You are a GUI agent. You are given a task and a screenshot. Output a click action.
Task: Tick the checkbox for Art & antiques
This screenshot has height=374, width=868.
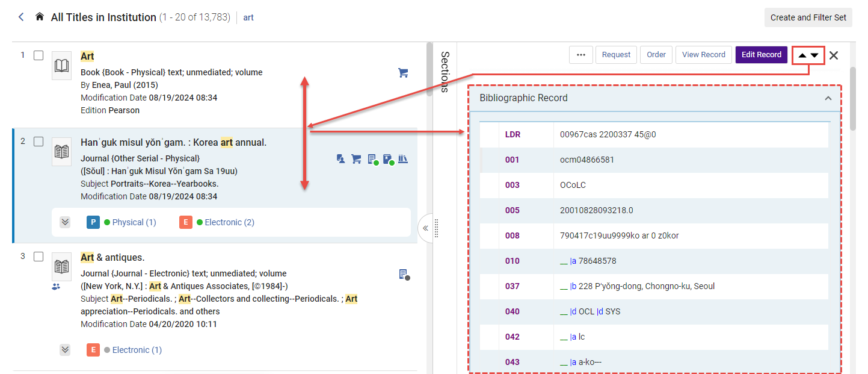pyautogui.click(x=38, y=257)
